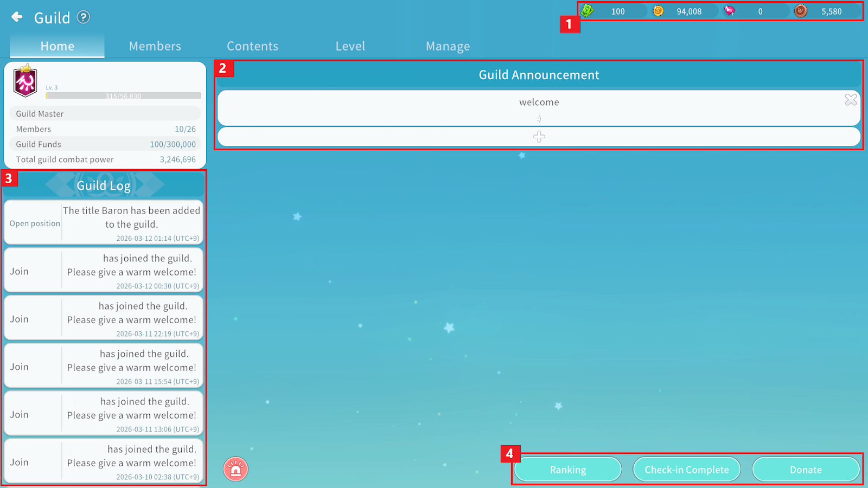This screenshot has height=488, width=868.
Task: Add a new announcement with plus
Action: click(539, 137)
